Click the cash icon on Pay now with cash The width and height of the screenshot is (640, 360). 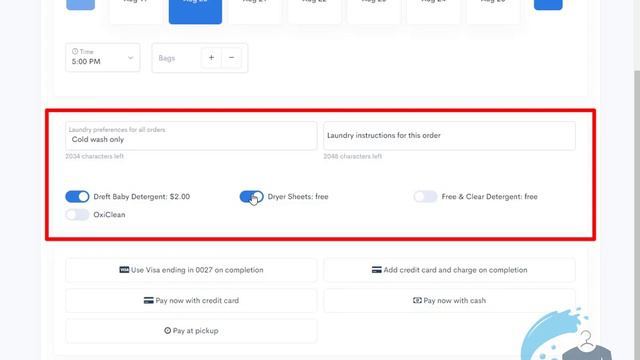417,300
